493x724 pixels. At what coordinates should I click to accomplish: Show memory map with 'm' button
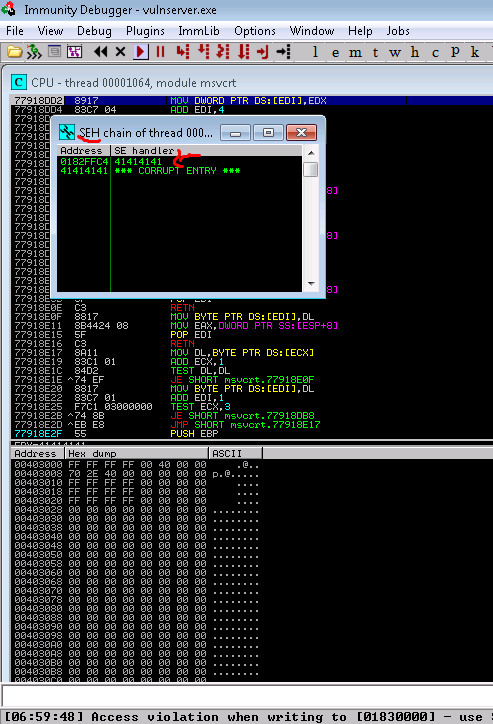click(355, 52)
